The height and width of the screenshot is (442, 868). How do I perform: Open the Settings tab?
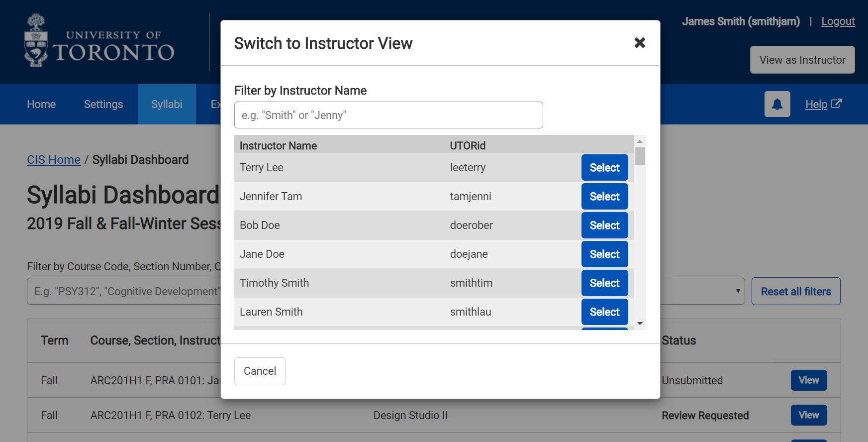[x=103, y=104]
